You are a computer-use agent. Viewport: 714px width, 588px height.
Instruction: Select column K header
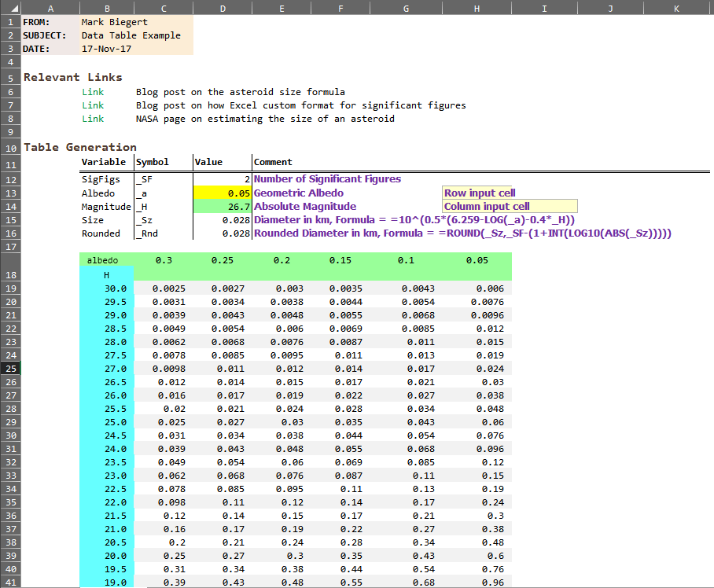coord(675,7)
